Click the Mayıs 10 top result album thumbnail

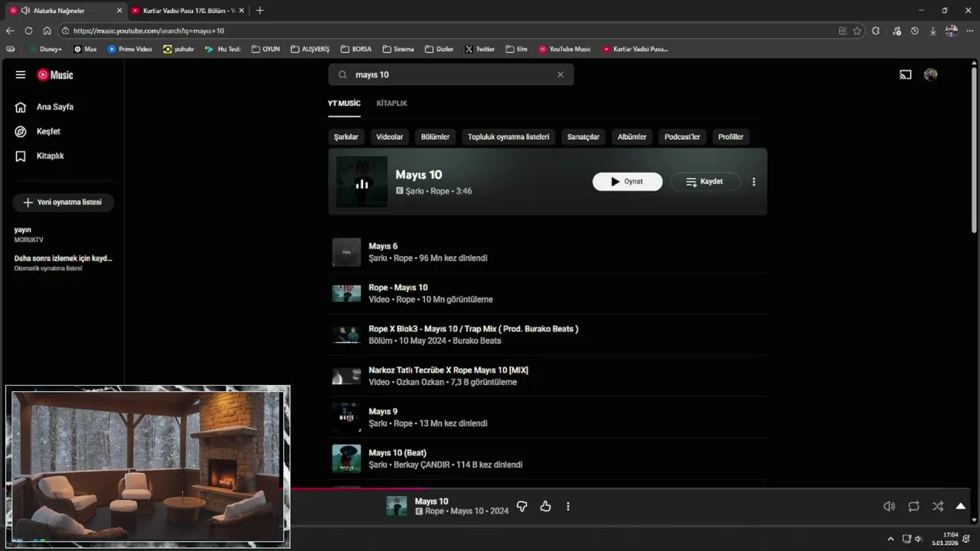pos(361,182)
